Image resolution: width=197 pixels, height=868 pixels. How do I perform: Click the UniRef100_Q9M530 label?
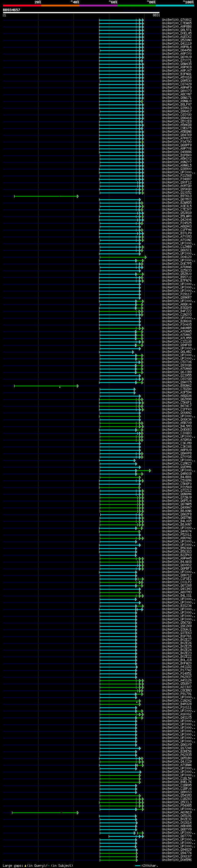click(x=176, y=81)
